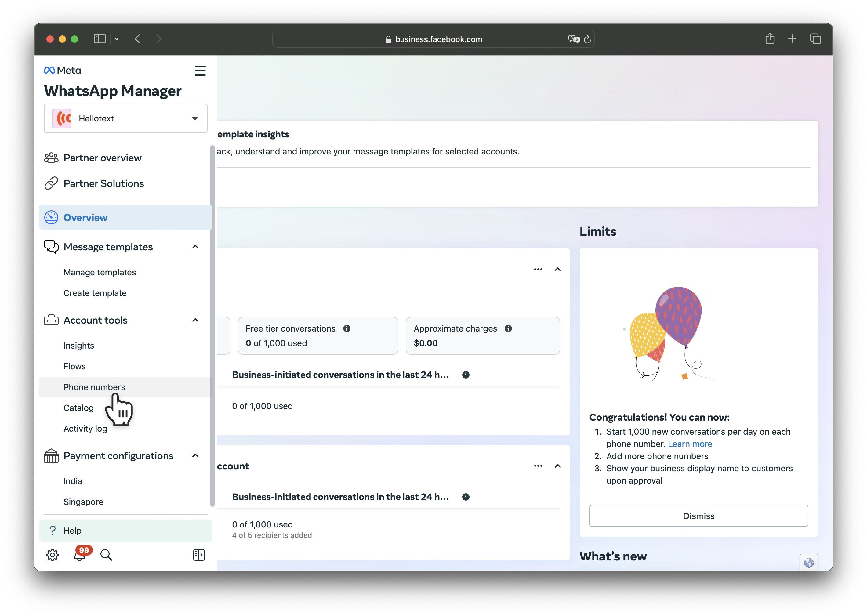Open more options for the first account card
The image size is (867, 616).
(538, 269)
